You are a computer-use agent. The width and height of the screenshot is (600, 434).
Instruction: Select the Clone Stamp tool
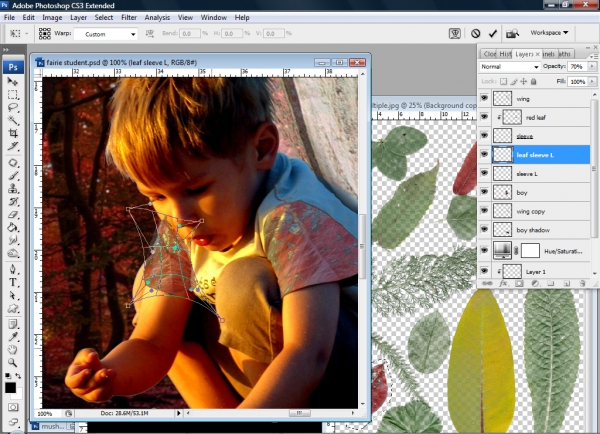[13, 189]
